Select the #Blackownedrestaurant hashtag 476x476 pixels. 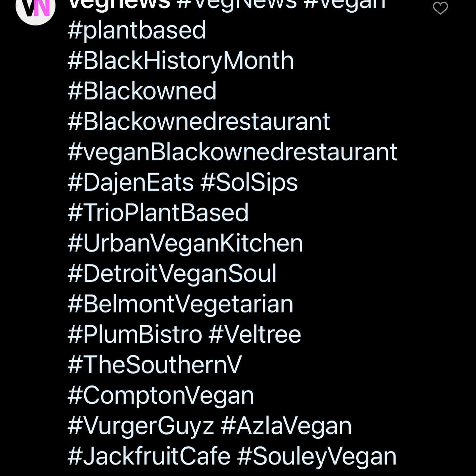pos(199,121)
